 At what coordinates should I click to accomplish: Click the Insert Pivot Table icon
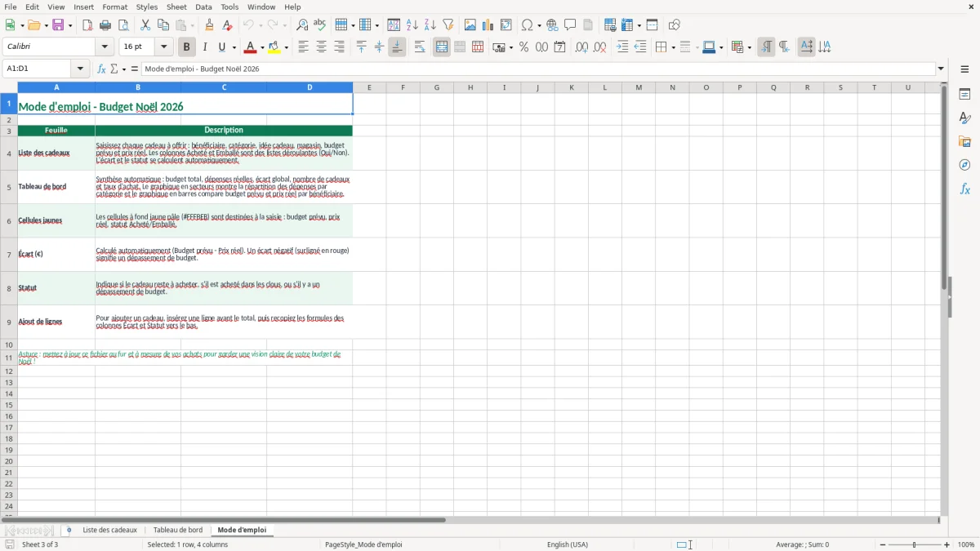point(506,25)
